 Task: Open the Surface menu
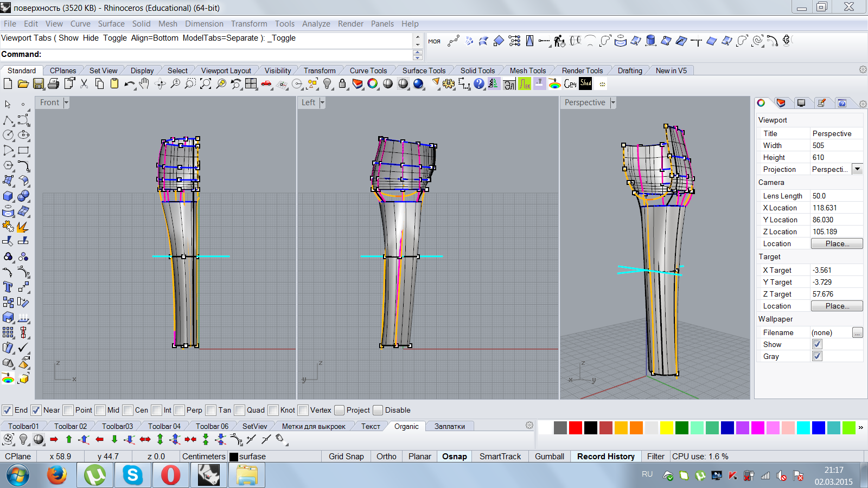[x=111, y=24]
